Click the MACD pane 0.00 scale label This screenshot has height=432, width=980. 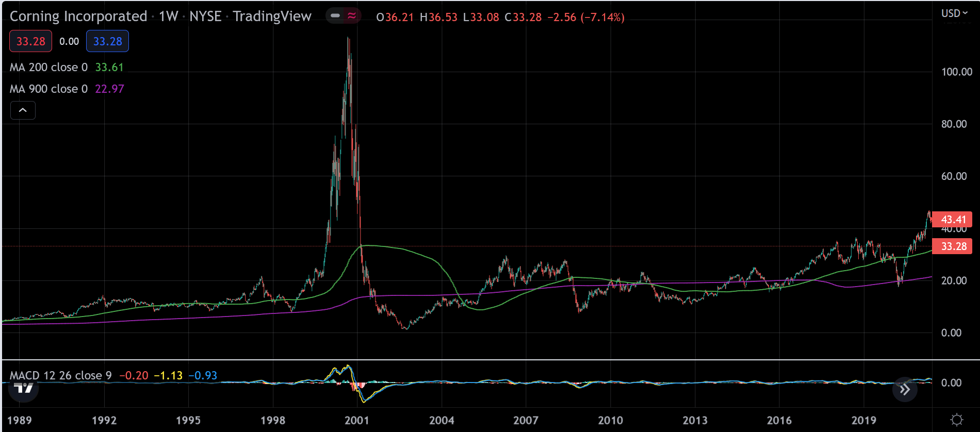tap(951, 383)
